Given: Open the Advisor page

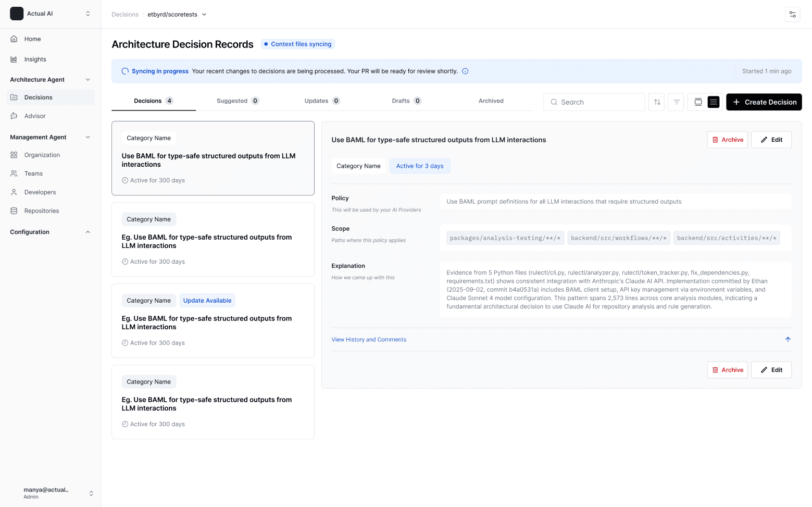Looking at the screenshot, I should point(51,116).
